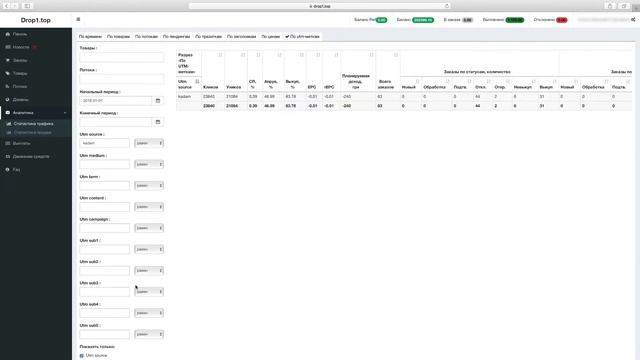Open the condition dropdown for Utm sub4
640x360 pixels.
pos(149,313)
